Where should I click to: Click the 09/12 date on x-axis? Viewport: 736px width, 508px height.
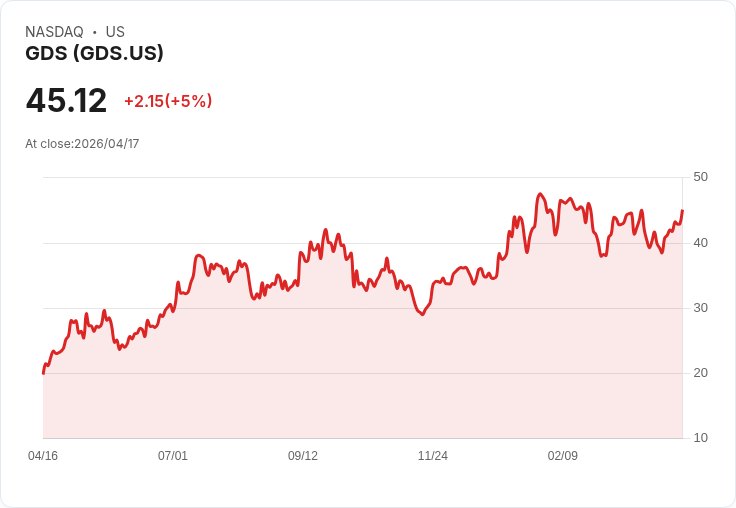(x=303, y=456)
